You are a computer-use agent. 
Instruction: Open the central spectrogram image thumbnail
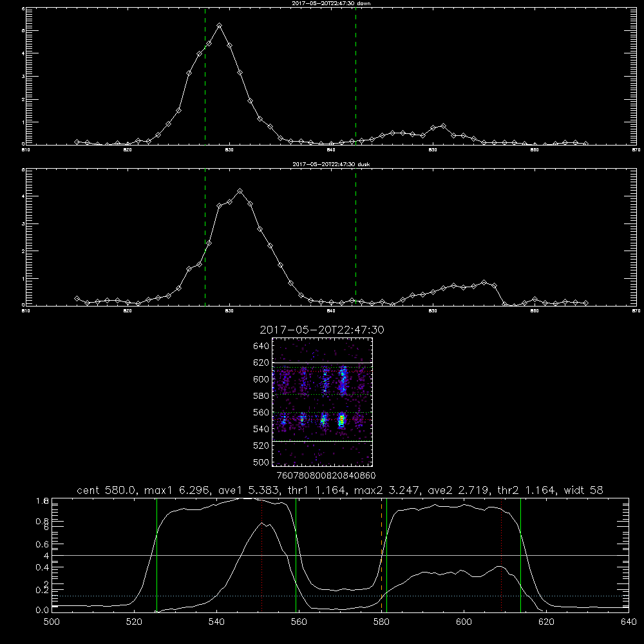323,402
